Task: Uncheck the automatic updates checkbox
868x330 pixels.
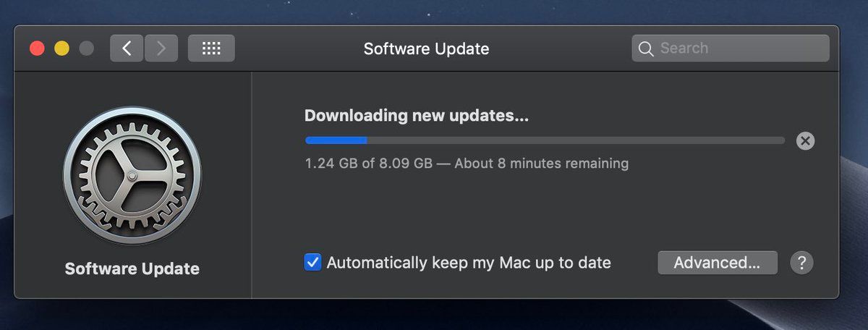Action: tap(312, 262)
